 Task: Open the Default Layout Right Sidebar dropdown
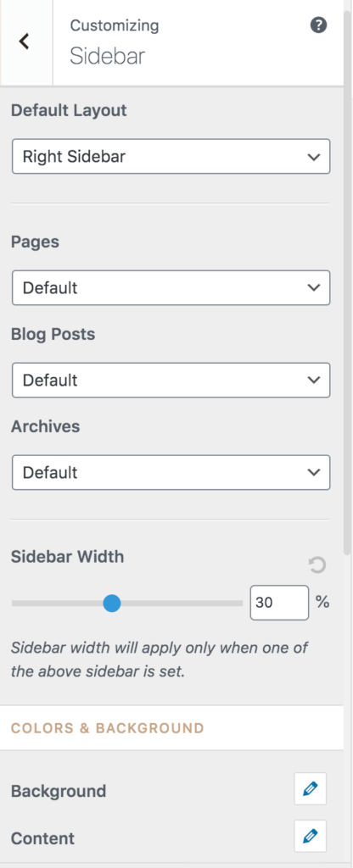click(x=171, y=157)
